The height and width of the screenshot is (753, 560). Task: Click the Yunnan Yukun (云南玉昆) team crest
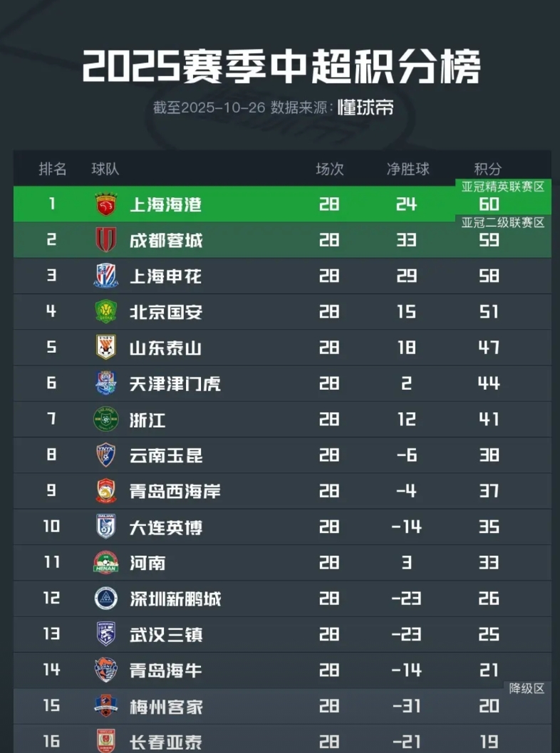106,455
